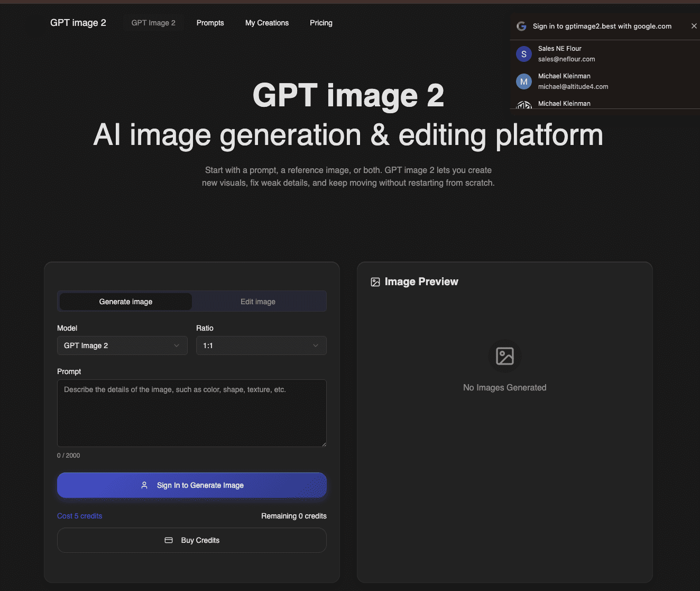Click the Model dropdown chevron arrow
This screenshot has height=591, width=700.
click(177, 345)
